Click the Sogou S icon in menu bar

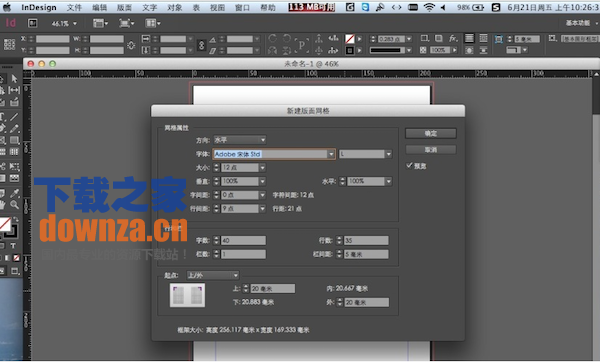pos(496,7)
